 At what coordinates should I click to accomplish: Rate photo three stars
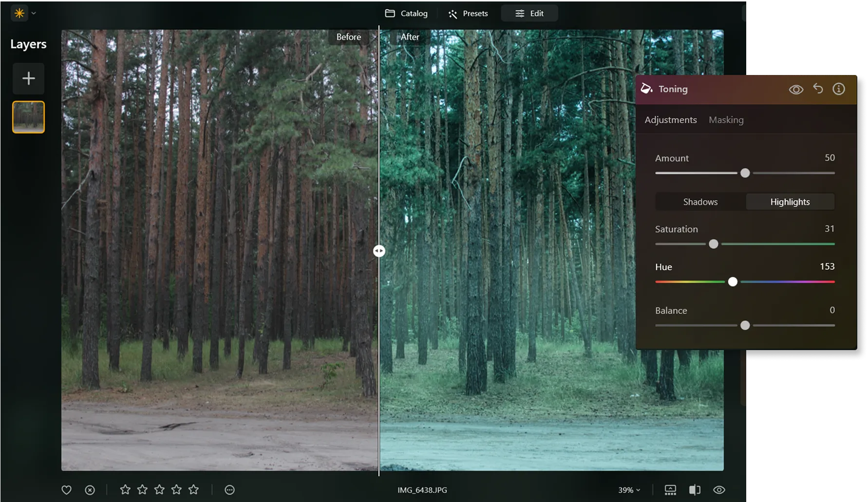[159, 489]
